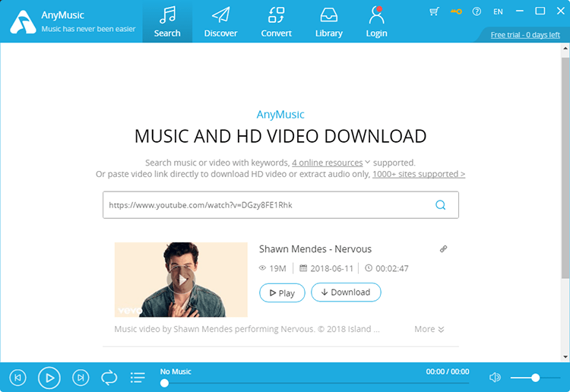Open the 4 online resources link

click(x=327, y=163)
